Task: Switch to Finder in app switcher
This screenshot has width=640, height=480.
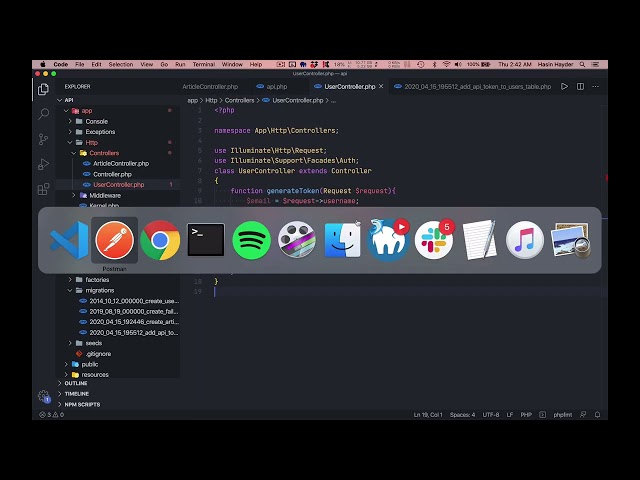Action: pos(342,240)
